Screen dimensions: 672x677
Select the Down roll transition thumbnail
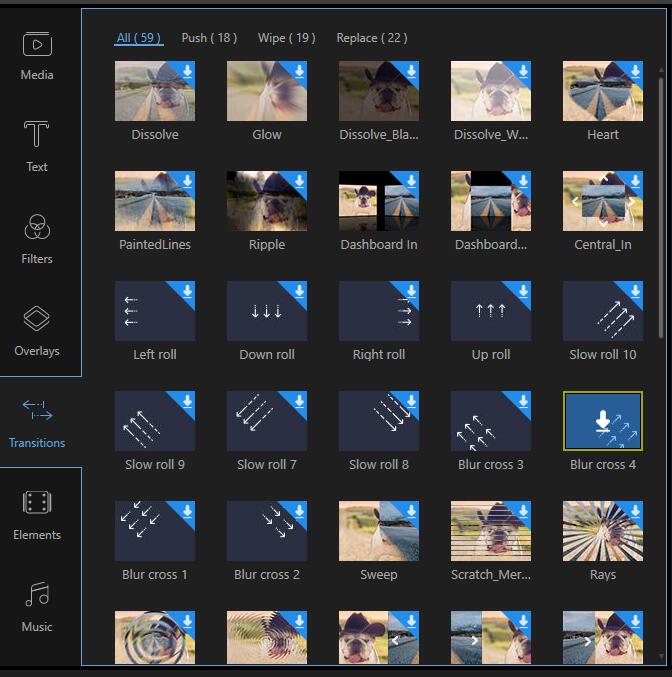point(267,311)
